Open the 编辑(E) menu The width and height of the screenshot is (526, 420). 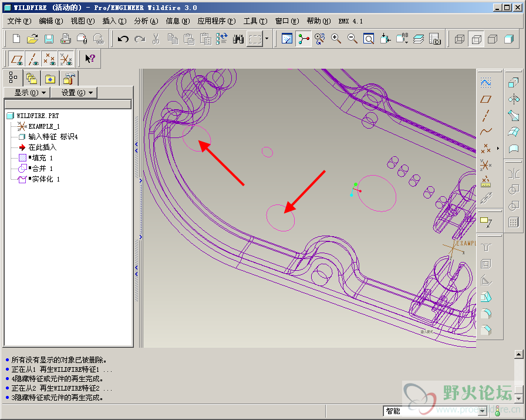point(50,21)
